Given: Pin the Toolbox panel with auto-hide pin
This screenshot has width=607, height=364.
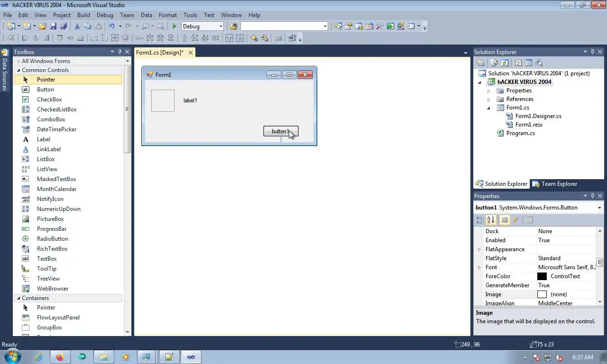Looking at the screenshot, I should (120, 52).
